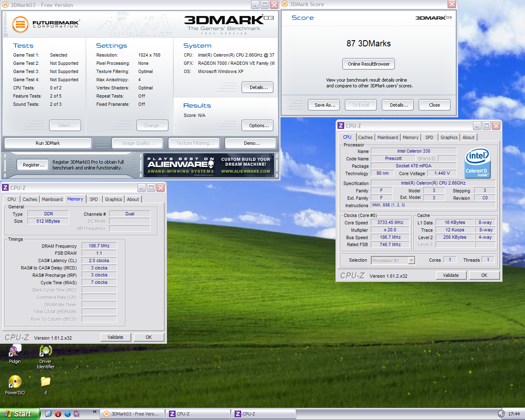
Task: Select CPU tab in memory CPU-Z window
Action: click(12, 199)
